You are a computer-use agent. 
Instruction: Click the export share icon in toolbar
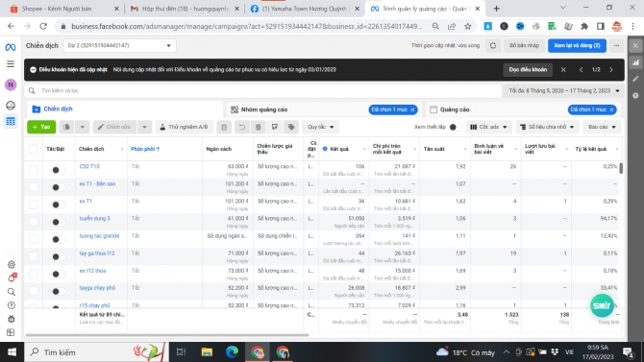click(274, 128)
